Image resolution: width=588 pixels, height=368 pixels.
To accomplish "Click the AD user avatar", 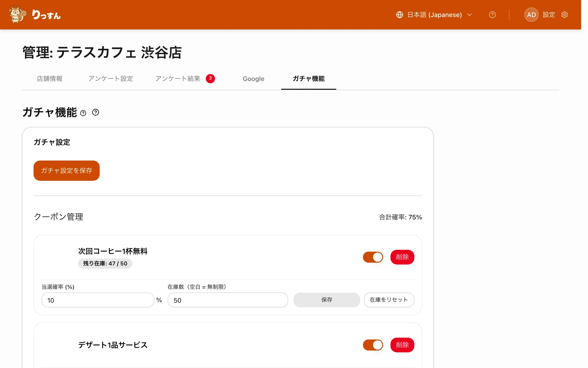I will [x=531, y=15].
